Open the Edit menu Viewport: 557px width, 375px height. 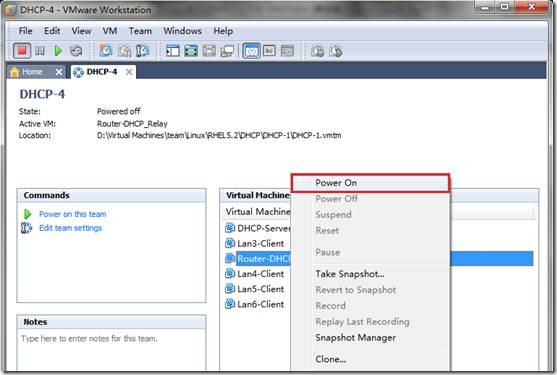pyautogui.click(x=52, y=31)
